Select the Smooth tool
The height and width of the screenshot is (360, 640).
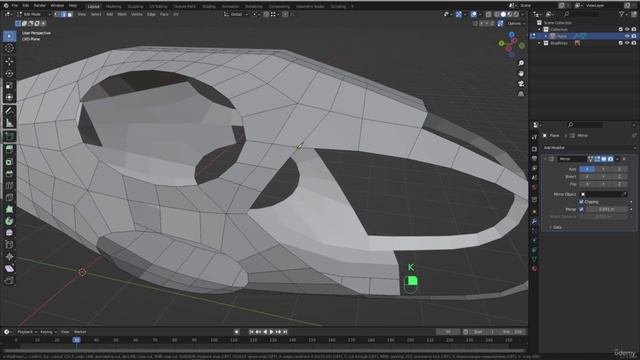pyautogui.click(x=9, y=233)
